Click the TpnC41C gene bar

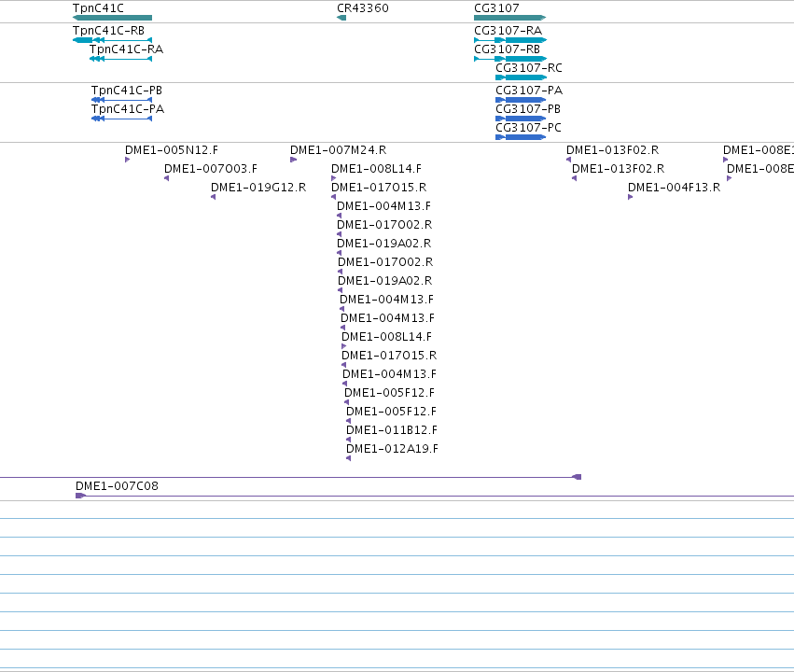click(x=112, y=18)
